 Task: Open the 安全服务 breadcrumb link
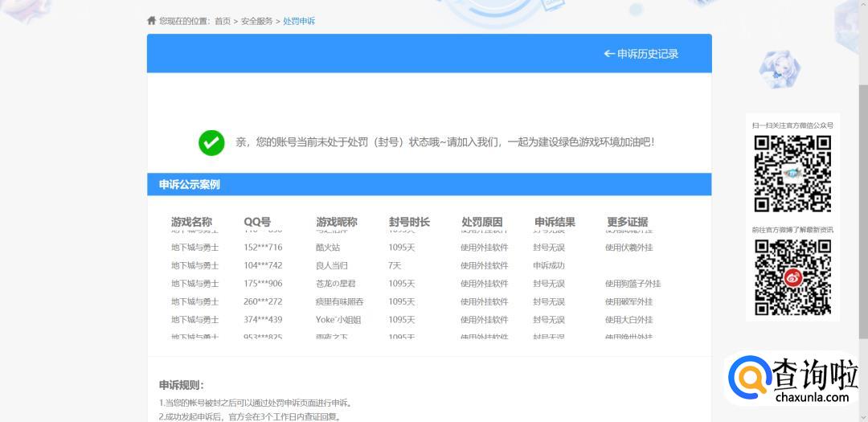(257, 21)
